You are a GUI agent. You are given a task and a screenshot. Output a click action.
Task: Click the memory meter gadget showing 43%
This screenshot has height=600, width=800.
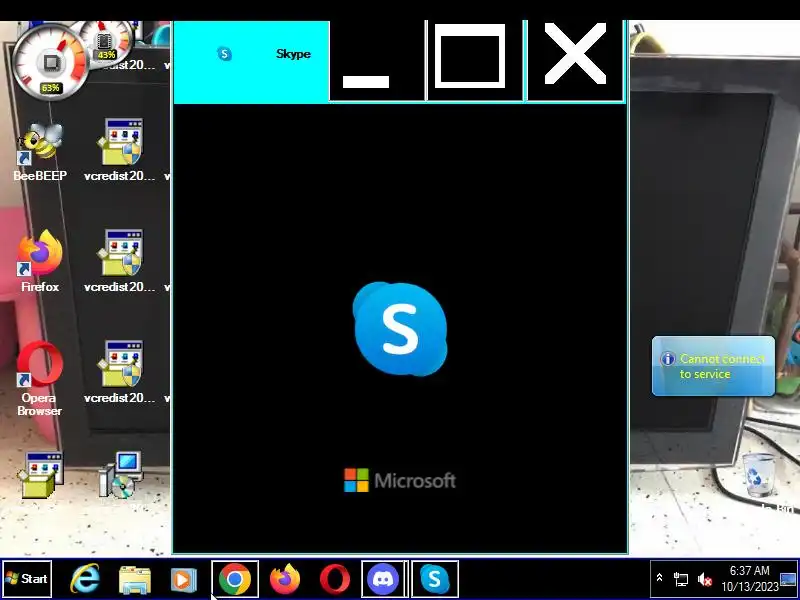[106, 43]
